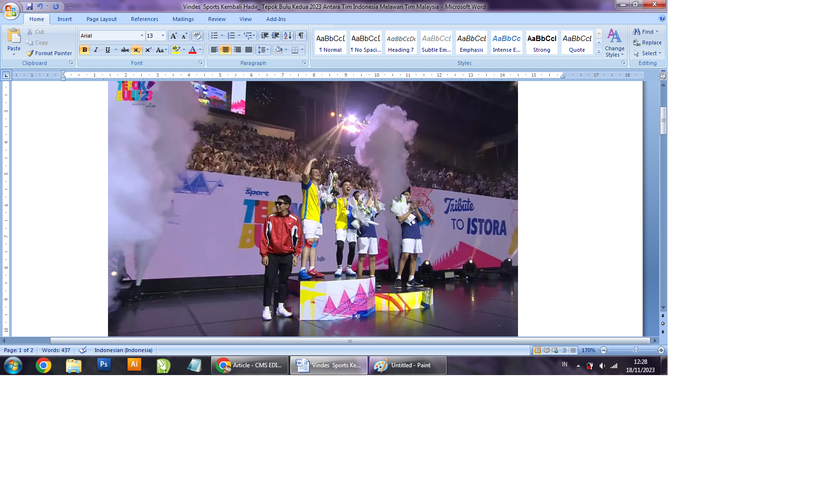Click the Paste icon
Screen dimensions: 820x504
tap(14, 36)
